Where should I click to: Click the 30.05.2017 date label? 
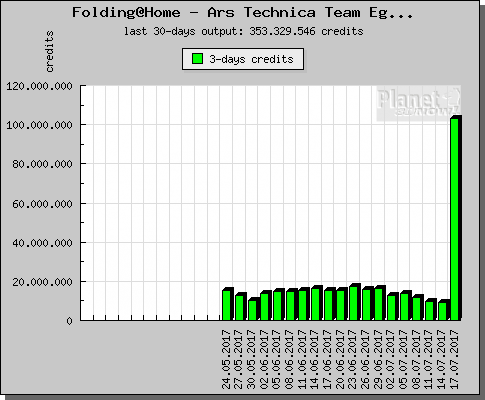pyautogui.click(x=252, y=359)
